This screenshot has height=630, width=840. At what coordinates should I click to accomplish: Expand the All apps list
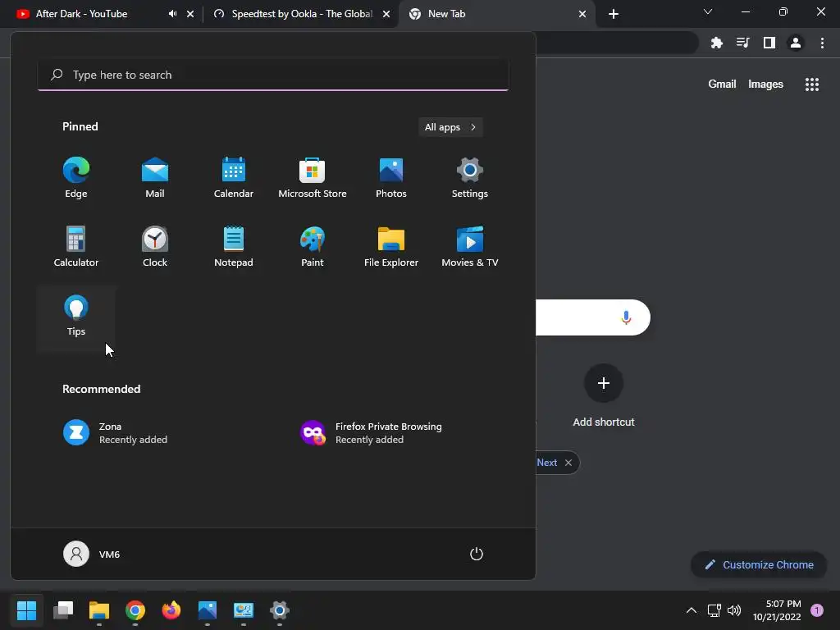(x=450, y=127)
